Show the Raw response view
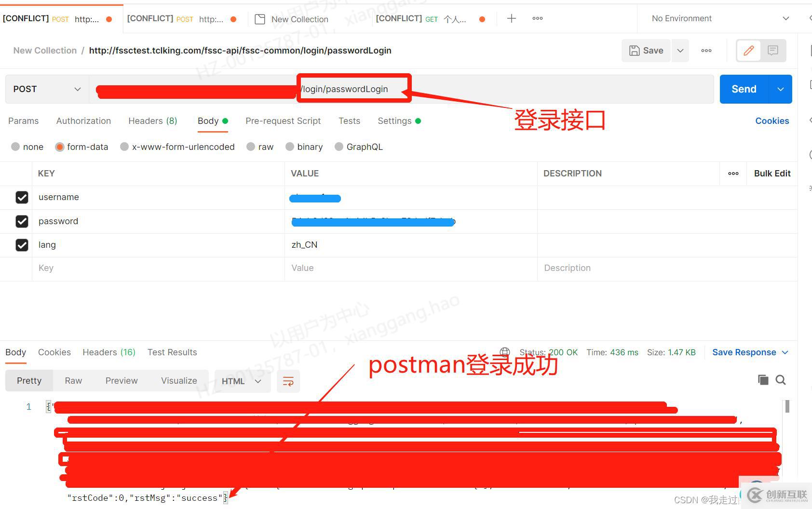The height and width of the screenshot is (509, 812). pos(73,381)
